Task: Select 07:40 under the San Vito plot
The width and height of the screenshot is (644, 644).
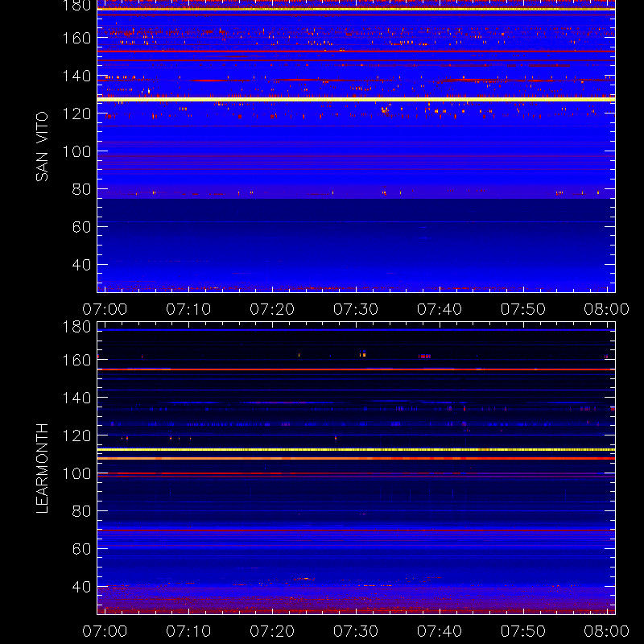Action: coord(440,309)
